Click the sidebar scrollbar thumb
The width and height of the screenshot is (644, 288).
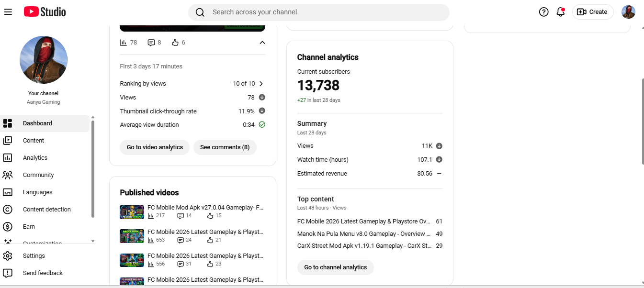pos(93,169)
